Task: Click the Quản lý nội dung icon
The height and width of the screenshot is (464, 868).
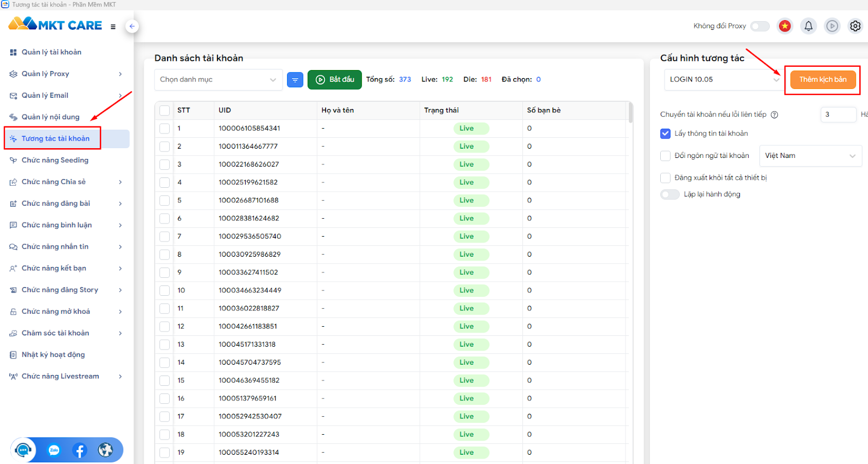Action: pos(13,117)
